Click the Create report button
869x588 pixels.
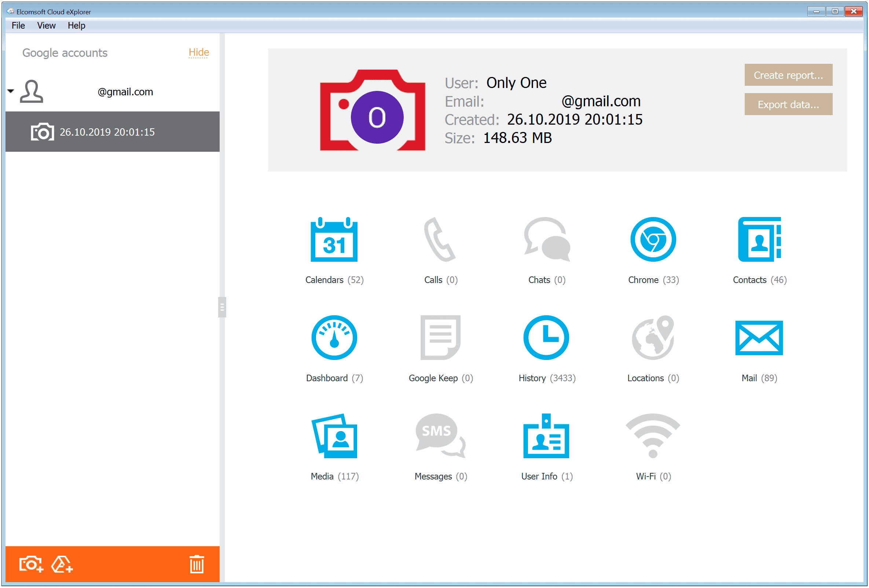click(788, 75)
